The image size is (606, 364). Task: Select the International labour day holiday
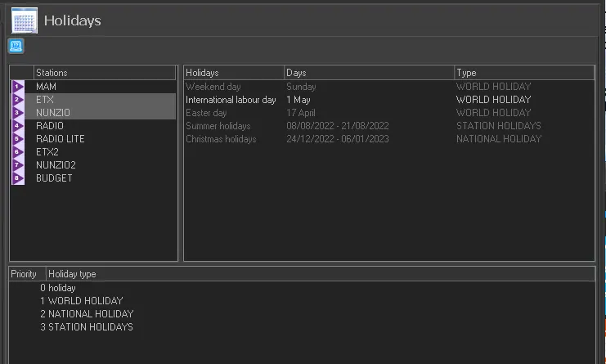tap(231, 100)
